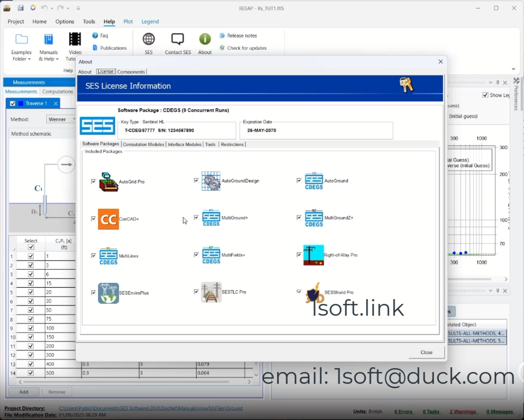Click the 2 Warnings status link
524x420 pixels.
coord(462,411)
